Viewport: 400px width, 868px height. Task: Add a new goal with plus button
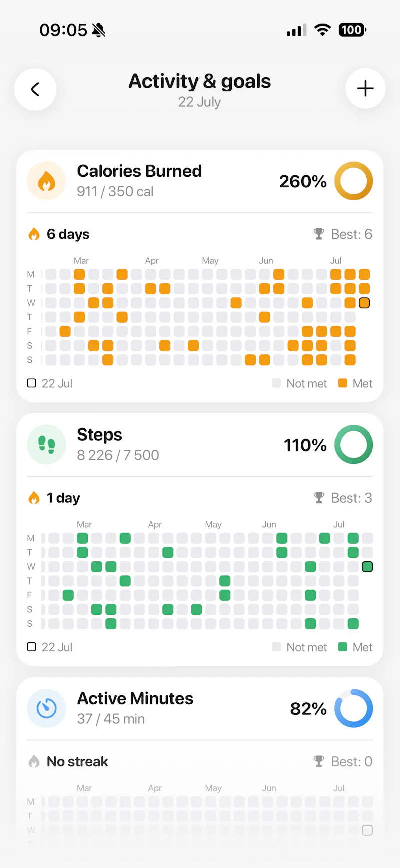click(x=365, y=89)
